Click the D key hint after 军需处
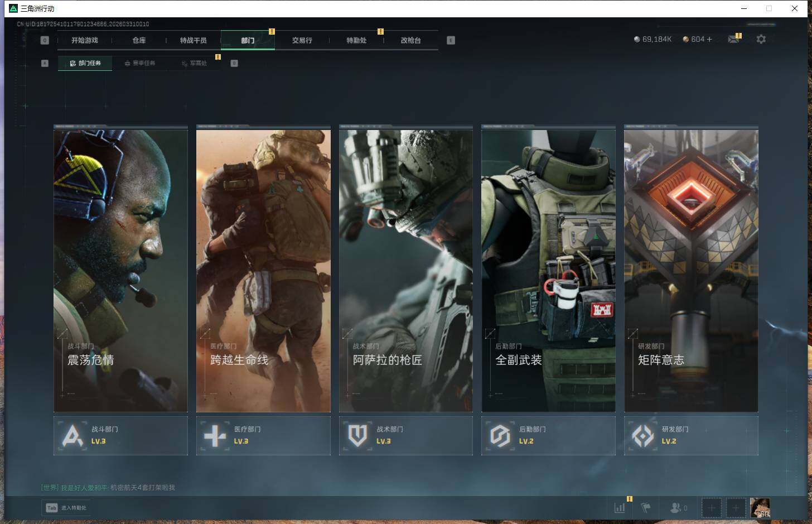The height and width of the screenshot is (524, 812). coord(234,63)
